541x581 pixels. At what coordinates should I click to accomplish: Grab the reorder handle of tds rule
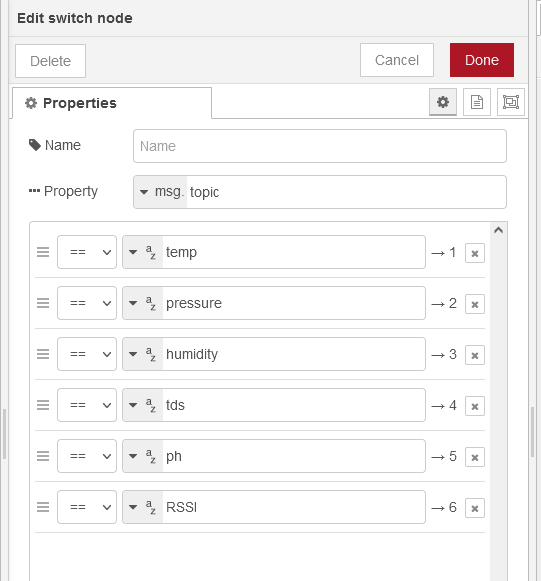(x=43, y=405)
